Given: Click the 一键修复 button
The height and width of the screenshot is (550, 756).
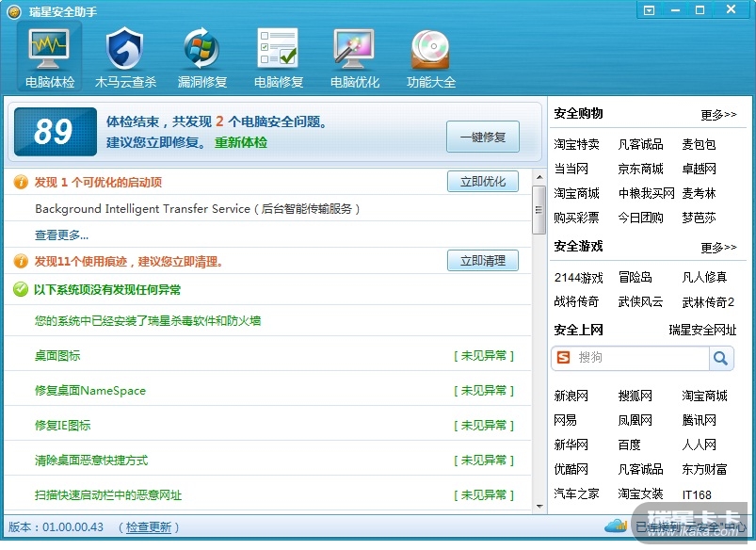Looking at the screenshot, I should (x=483, y=137).
